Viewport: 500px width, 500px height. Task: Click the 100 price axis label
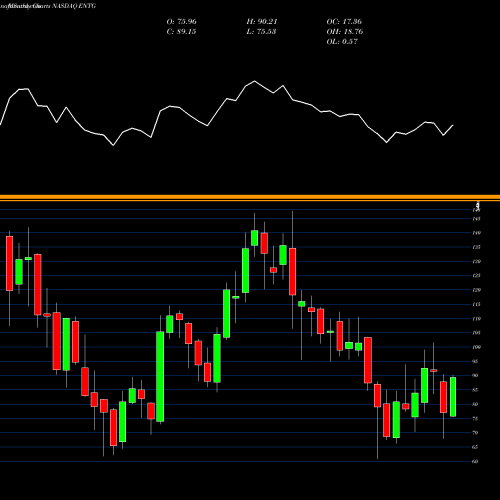[476, 347]
